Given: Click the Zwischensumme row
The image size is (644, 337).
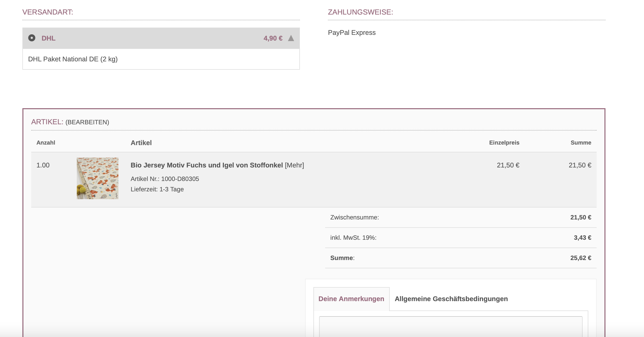Looking at the screenshot, I should [355, 217].
